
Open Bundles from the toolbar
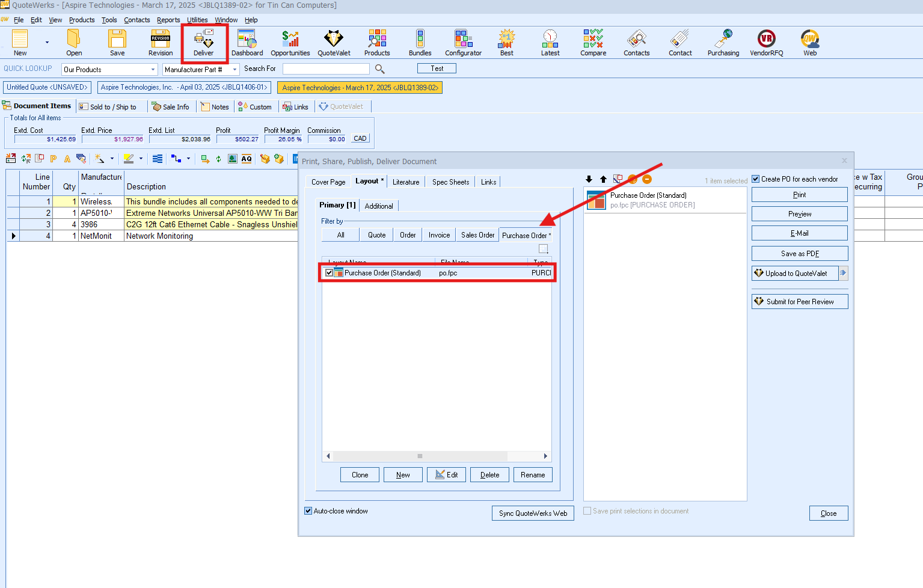tap(420, 43)
